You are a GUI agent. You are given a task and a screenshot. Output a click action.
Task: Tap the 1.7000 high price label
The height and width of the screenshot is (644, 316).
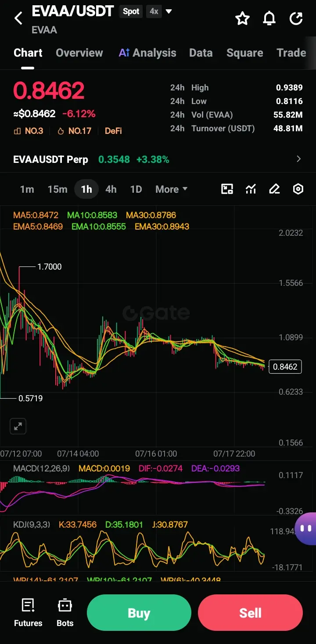[50, 266]
